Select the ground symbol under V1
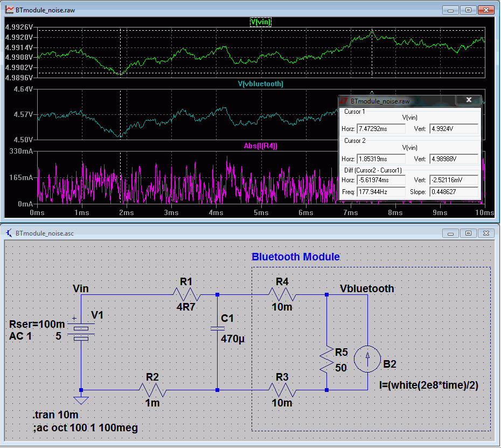The image size is (501, 448). coord(81,399)
